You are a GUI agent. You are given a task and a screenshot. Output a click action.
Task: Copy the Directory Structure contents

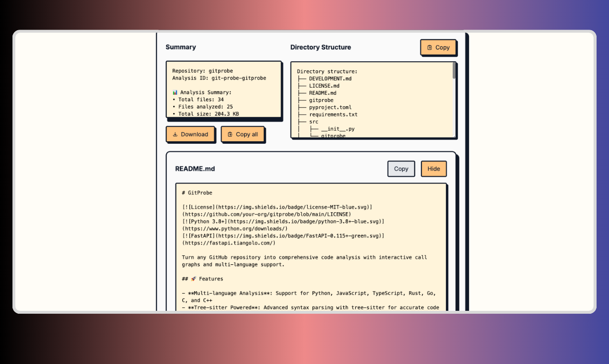pos(438,47)
